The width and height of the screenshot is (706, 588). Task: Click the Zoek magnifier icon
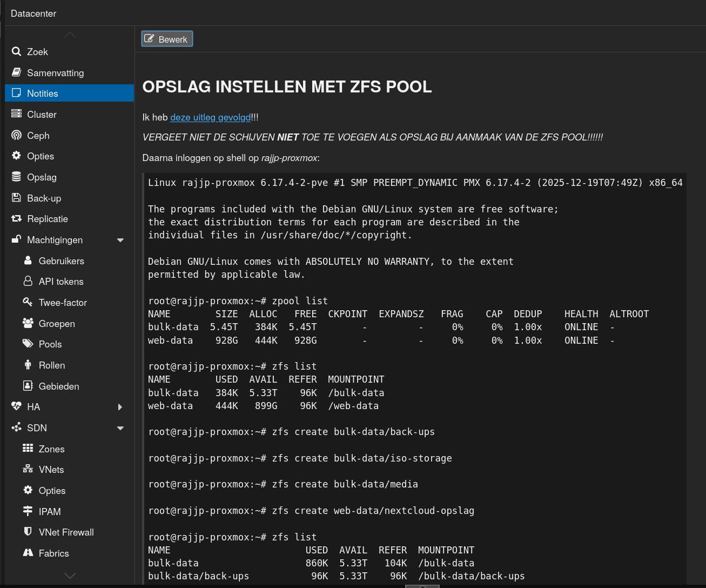[16, 52]
